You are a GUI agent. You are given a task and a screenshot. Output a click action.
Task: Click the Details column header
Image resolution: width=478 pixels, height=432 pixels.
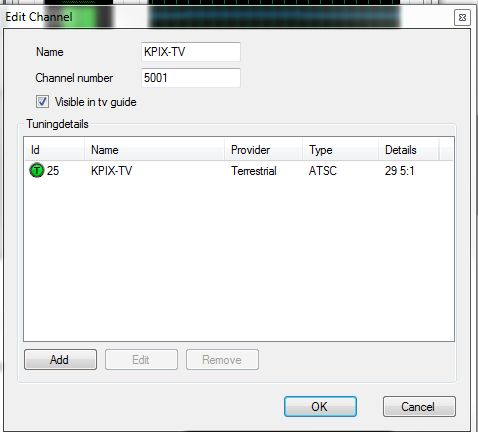click(408, 150)
